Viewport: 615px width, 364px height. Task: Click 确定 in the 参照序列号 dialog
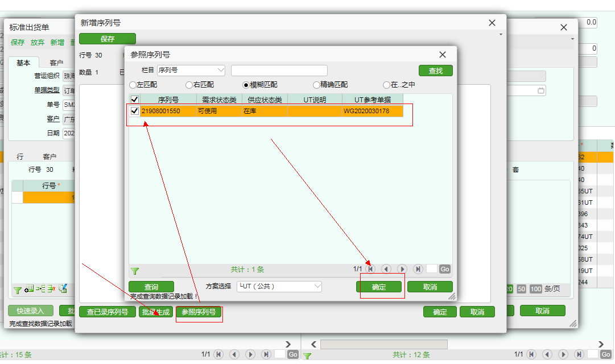pyautogui.click(x=379, y=287)
